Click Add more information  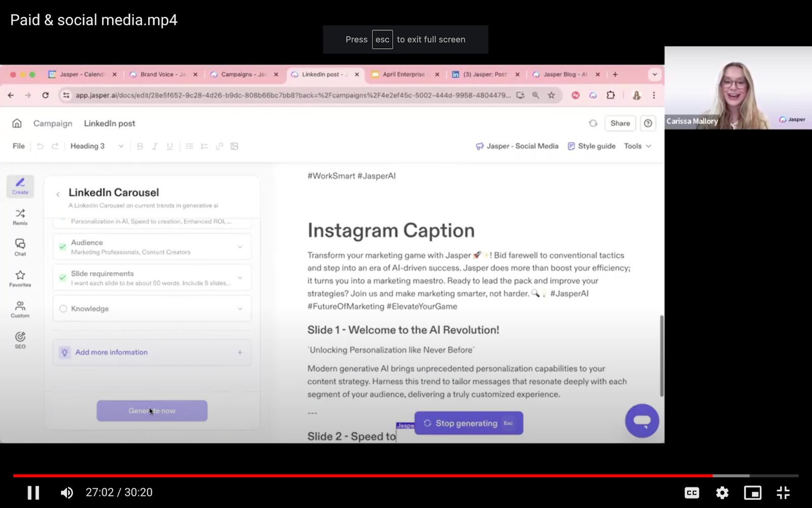click(x=152, y=352)
